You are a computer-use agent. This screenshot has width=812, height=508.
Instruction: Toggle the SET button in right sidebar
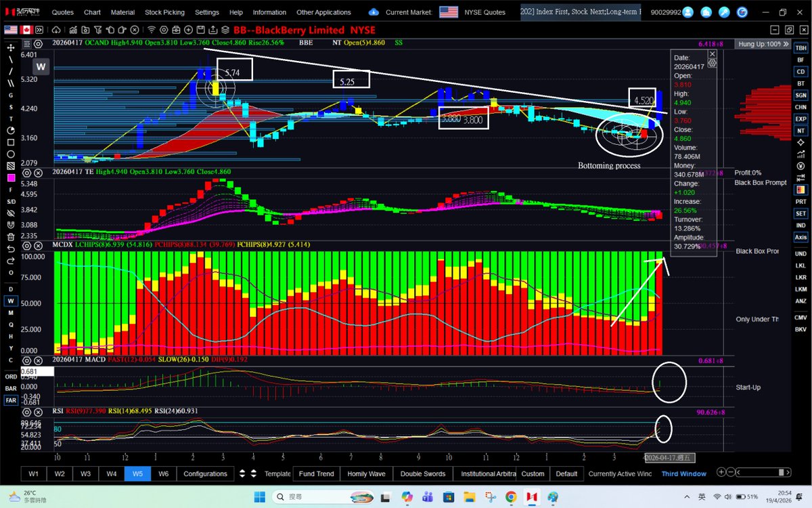click(801, 213)
